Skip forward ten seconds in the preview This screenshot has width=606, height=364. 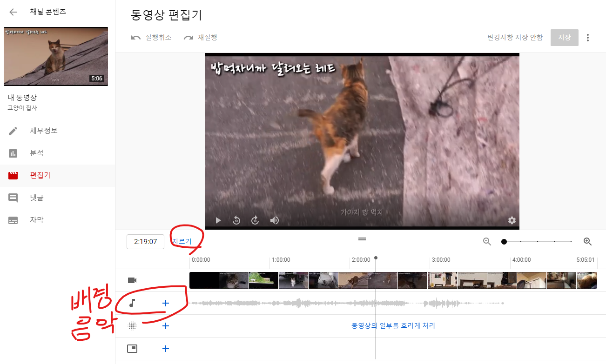pyautogui.click(x=255, y=220)
